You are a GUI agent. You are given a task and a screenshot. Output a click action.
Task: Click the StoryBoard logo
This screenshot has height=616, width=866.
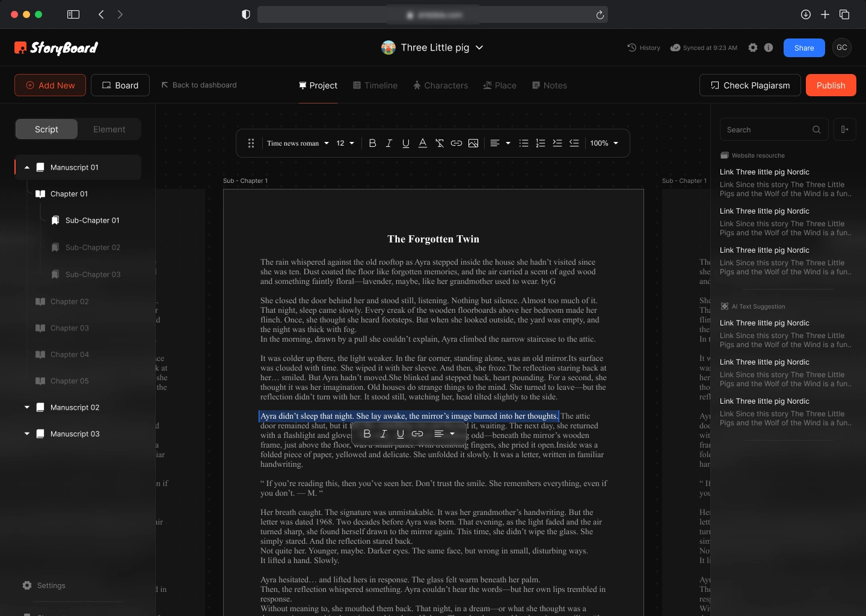click(x=56, y=48)
